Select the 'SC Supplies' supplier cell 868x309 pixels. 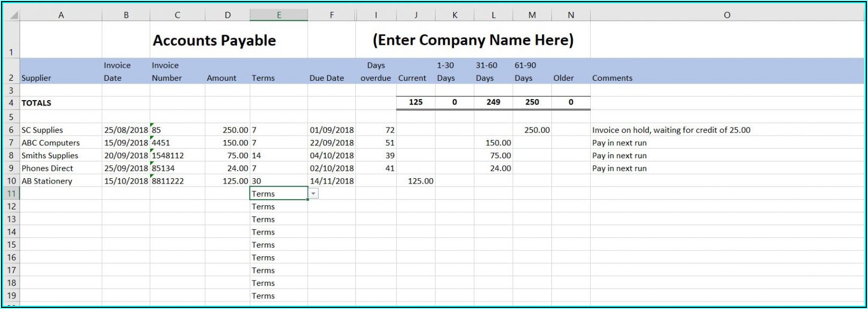[61, 130]
